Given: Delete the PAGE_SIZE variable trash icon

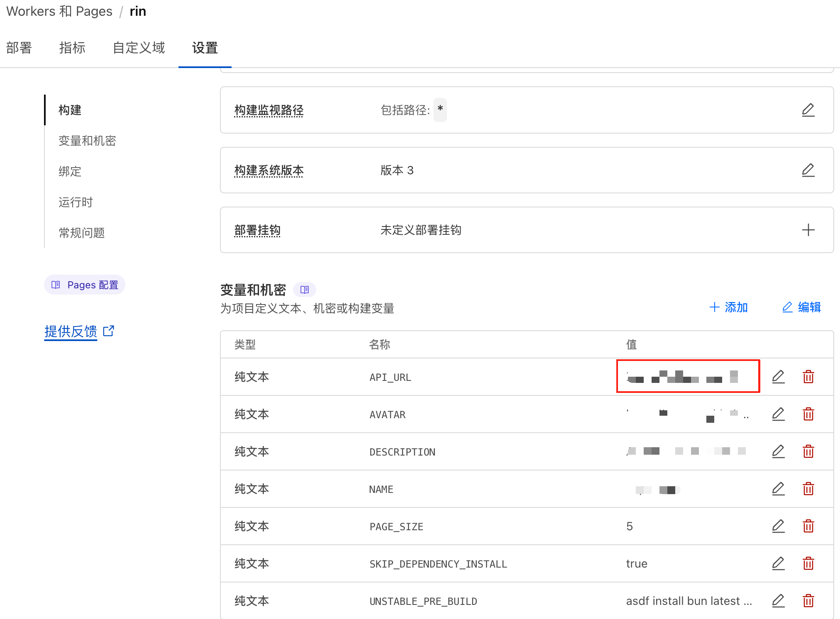Looking at the screenshot, I should (808, 526).
